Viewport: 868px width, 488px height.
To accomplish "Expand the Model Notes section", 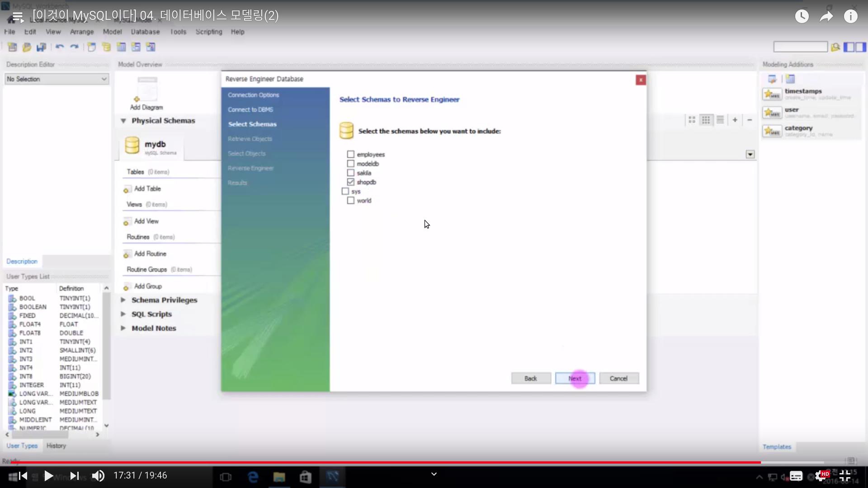I will click(x=123, y=328).
